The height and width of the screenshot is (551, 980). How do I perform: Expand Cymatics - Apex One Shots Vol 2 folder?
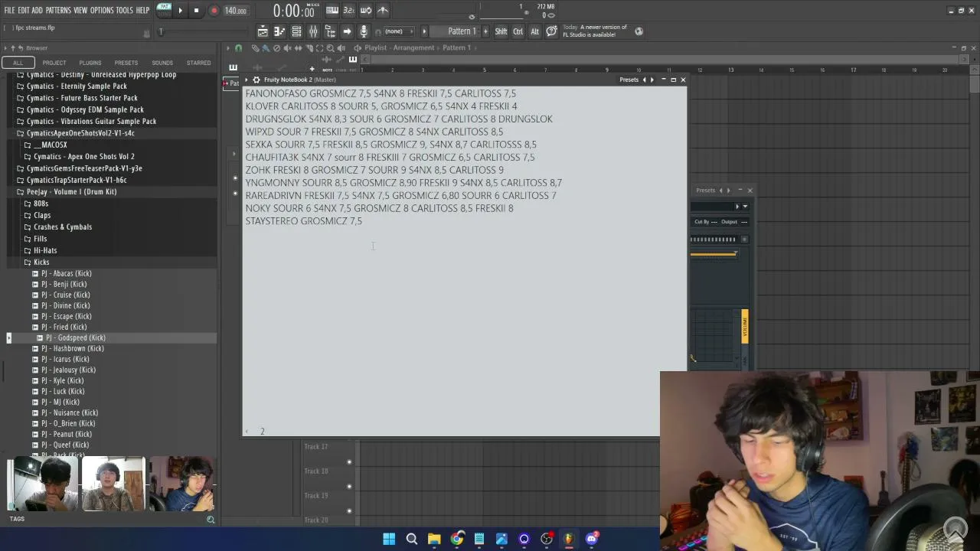coord(83,157)
